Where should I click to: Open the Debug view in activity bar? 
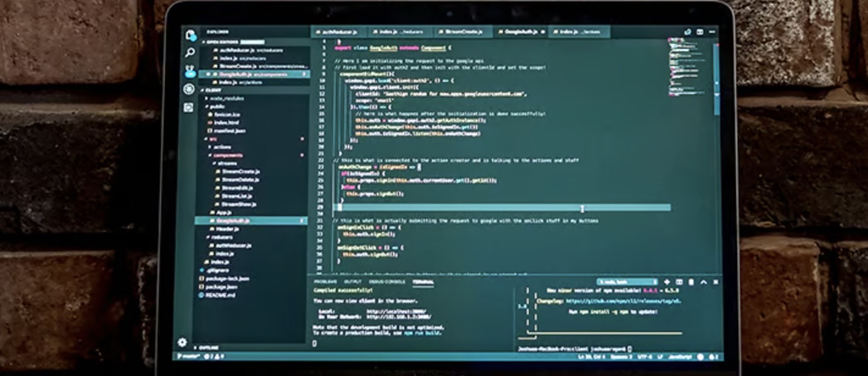click(189, 89)
